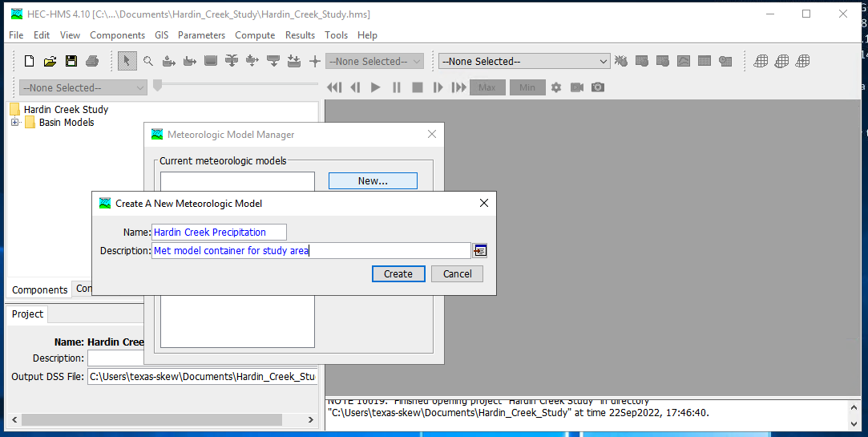The height and width of the screenshot is (437, 868).
Task: Expand the Basin Models tree node
Action: 15,123
